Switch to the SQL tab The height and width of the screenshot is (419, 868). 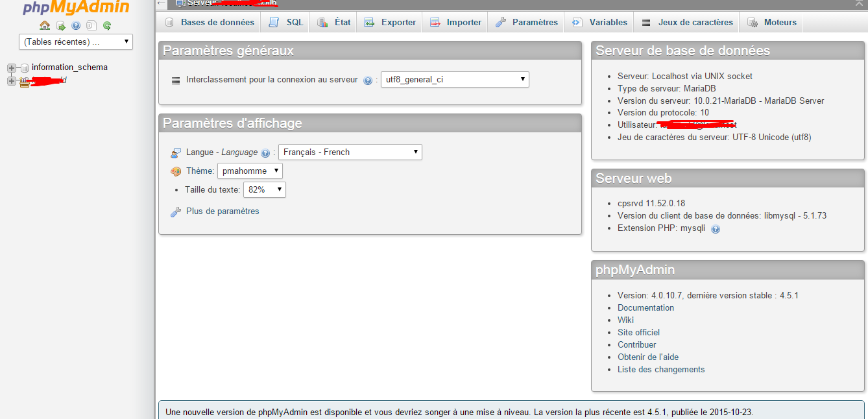tap(285, 22)
